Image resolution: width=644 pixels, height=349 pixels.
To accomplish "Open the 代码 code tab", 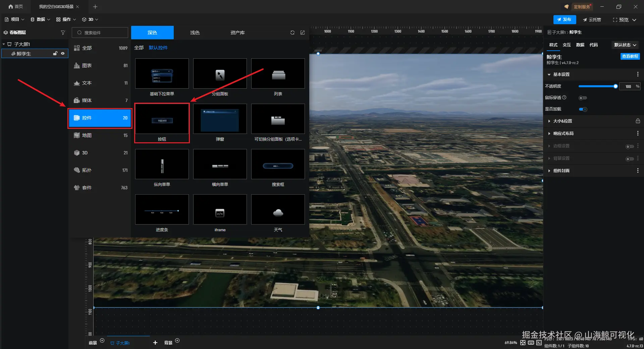I will [x=593, y=45].
